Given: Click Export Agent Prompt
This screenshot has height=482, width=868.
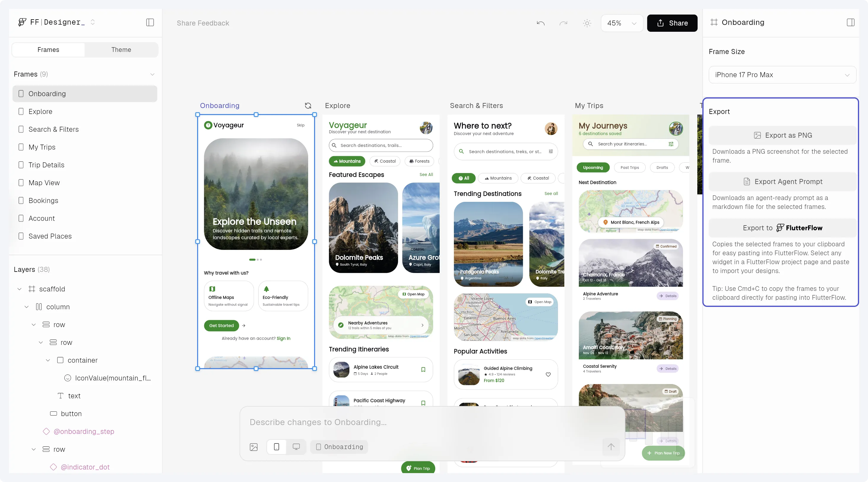Looking at the screenshot, I should (x=783, y=182).
